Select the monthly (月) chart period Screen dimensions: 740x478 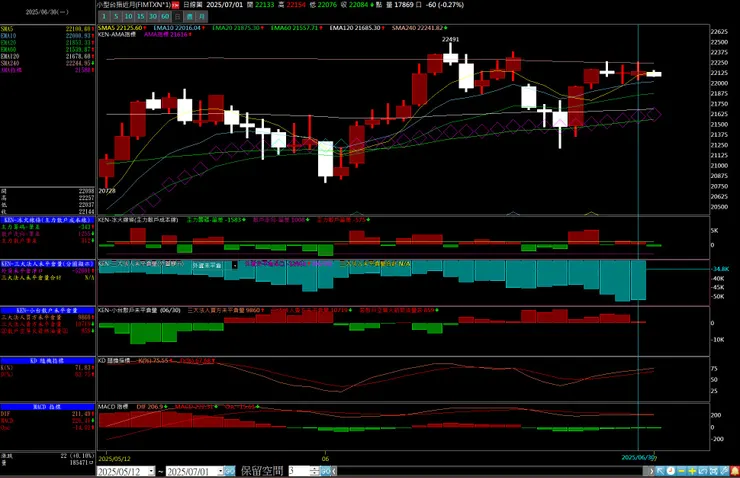[202, 17]
